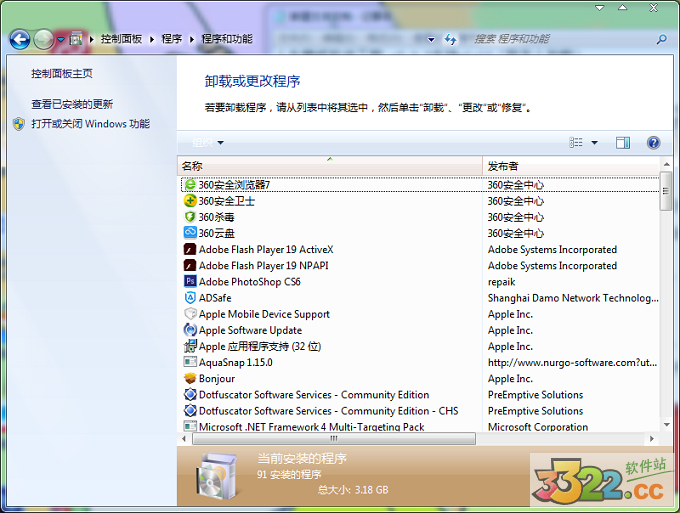The width and height of the screenshot is (680, 513).
Task: Select the Dotfuscator Community Edition - CHS icon
Action: pos(190,411)
